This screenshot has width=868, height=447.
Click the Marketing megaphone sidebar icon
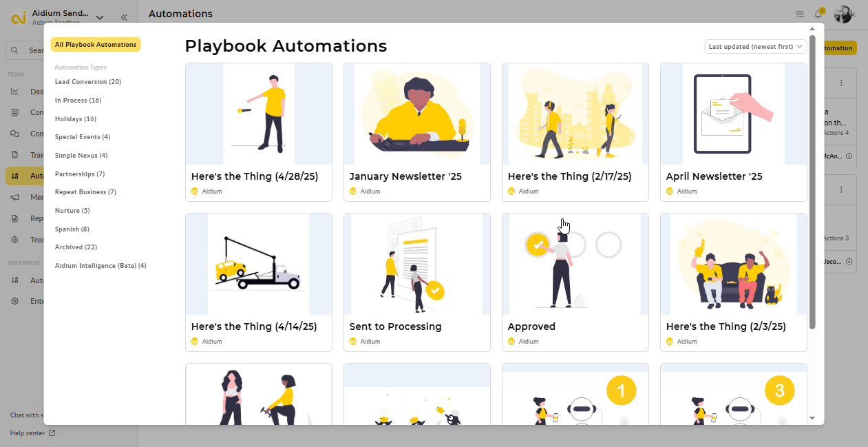(14, 197)
